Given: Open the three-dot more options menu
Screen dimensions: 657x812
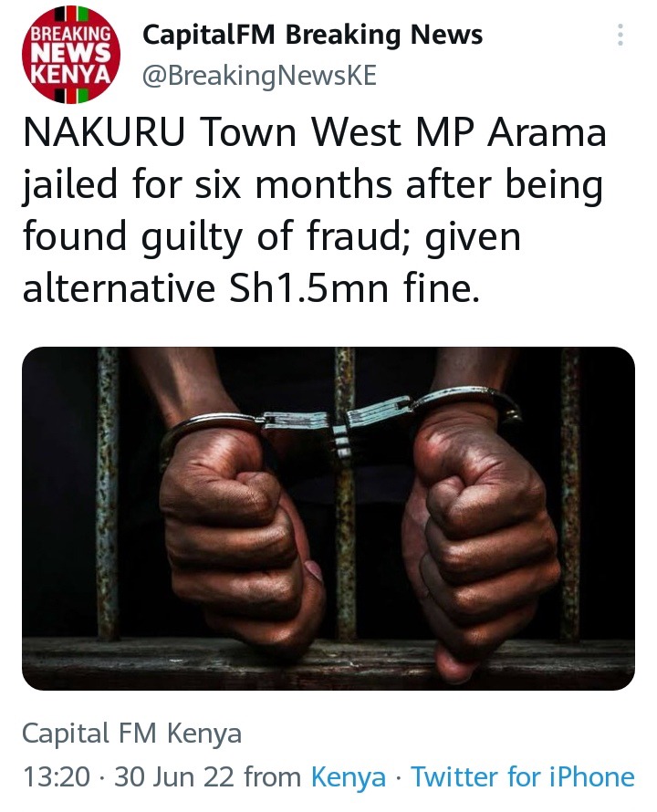Looking at the screenshot, I should coord(620,36).
